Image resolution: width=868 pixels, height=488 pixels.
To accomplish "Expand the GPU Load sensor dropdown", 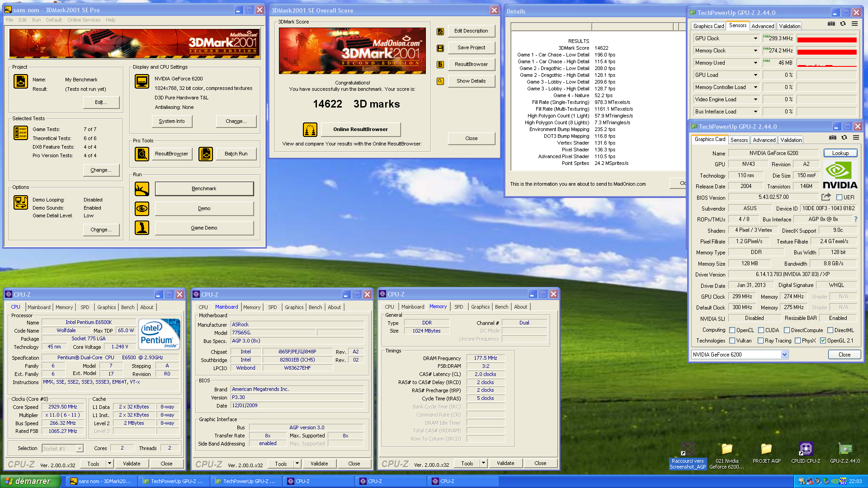I will pyautogui.click(x=755, y=75).
